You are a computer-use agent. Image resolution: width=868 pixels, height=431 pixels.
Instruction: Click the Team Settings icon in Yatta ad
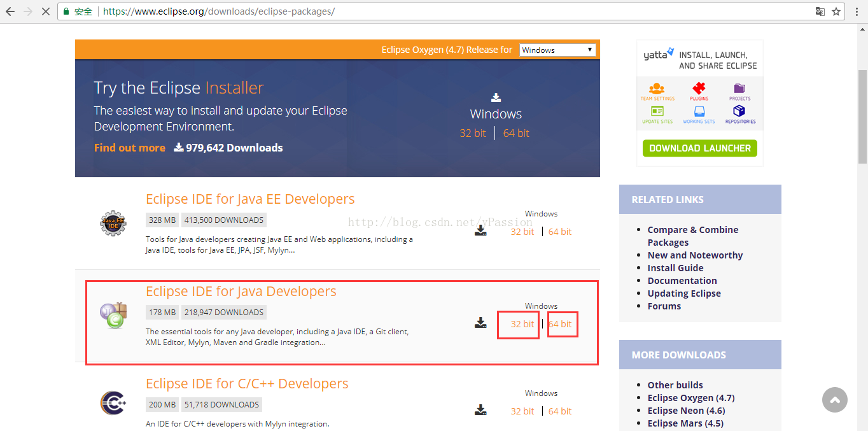(657, 88)
